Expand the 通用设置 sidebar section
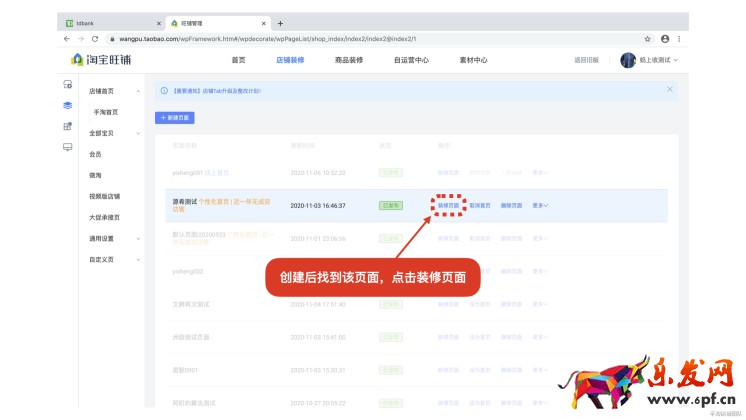 pos(138,238)
